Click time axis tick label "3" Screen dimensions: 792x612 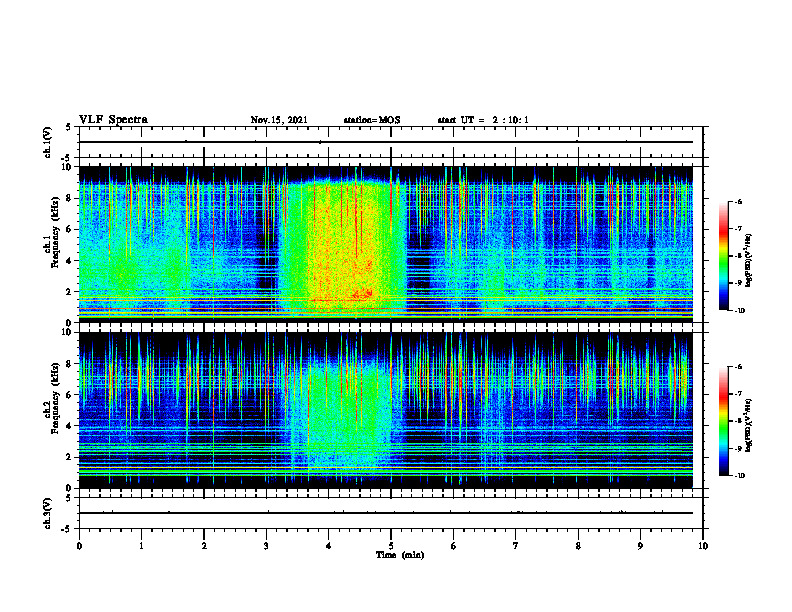(266, 546)
